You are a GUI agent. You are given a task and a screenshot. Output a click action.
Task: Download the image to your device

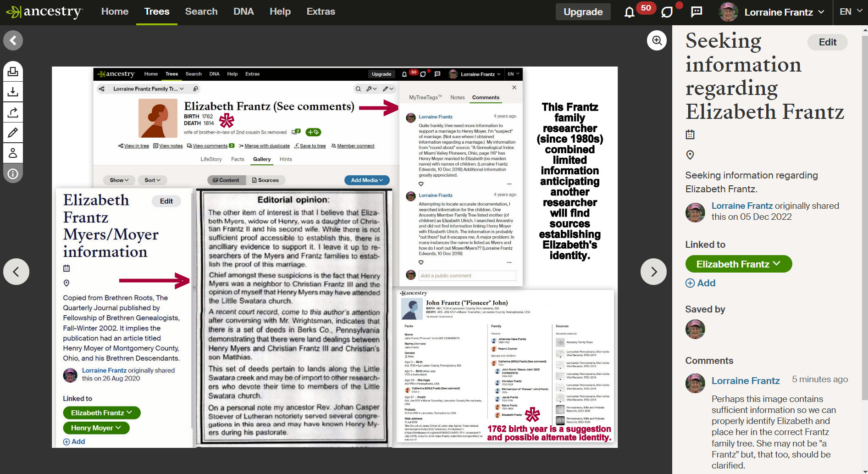click(x=13, y=92)
